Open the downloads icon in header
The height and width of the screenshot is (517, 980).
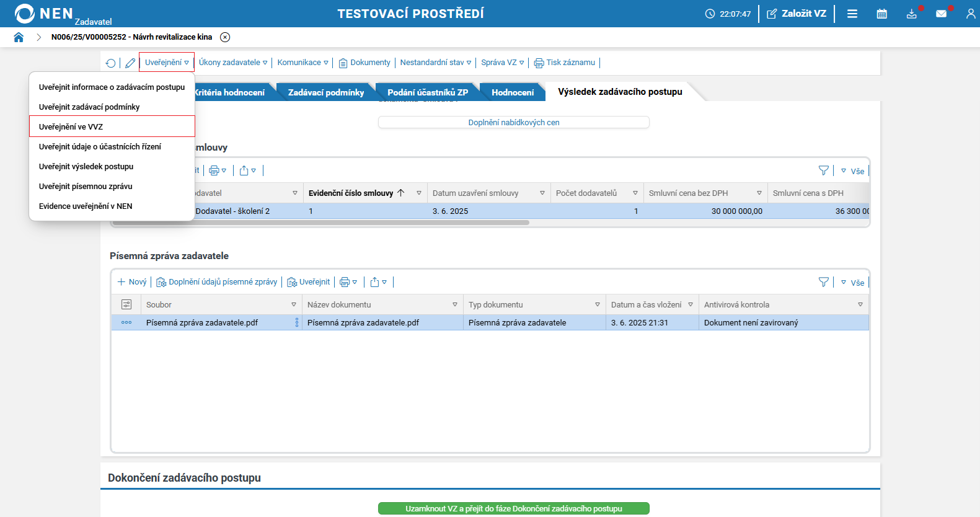click(x=911, y=14)
